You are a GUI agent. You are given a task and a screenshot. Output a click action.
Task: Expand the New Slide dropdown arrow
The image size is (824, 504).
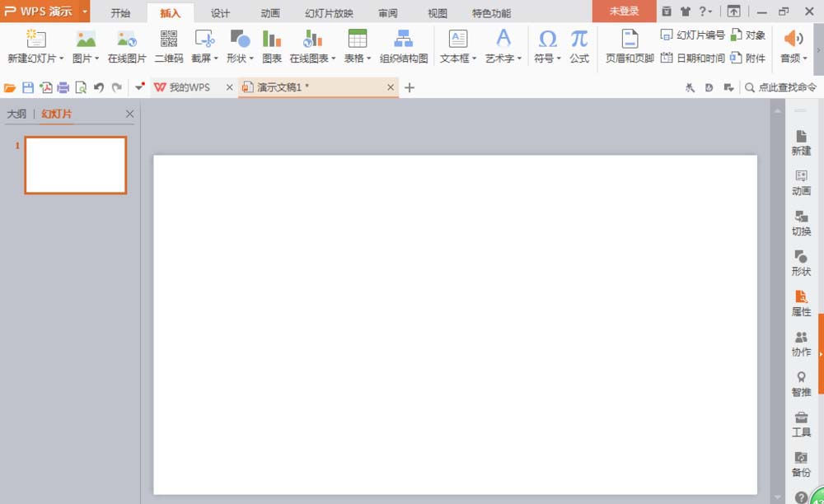(x=62, y=58)
